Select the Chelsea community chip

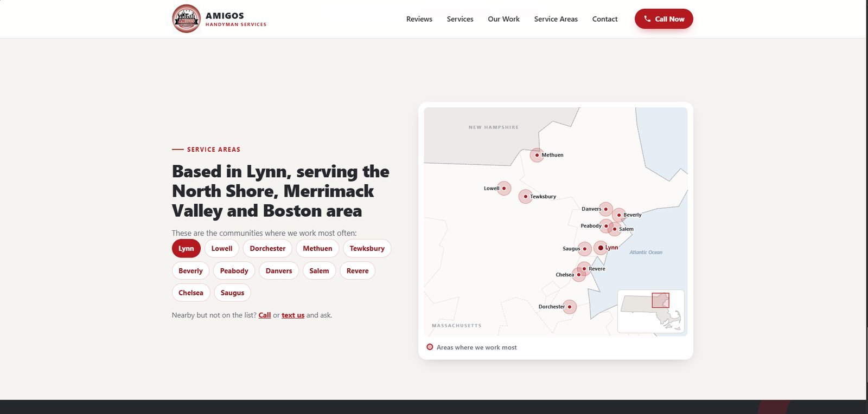[191, 293]
